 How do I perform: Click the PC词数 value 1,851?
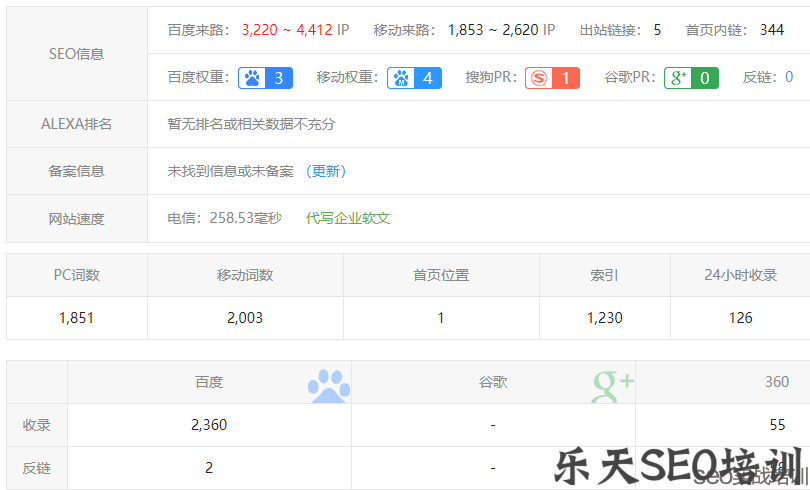click(x=76, y=318)
